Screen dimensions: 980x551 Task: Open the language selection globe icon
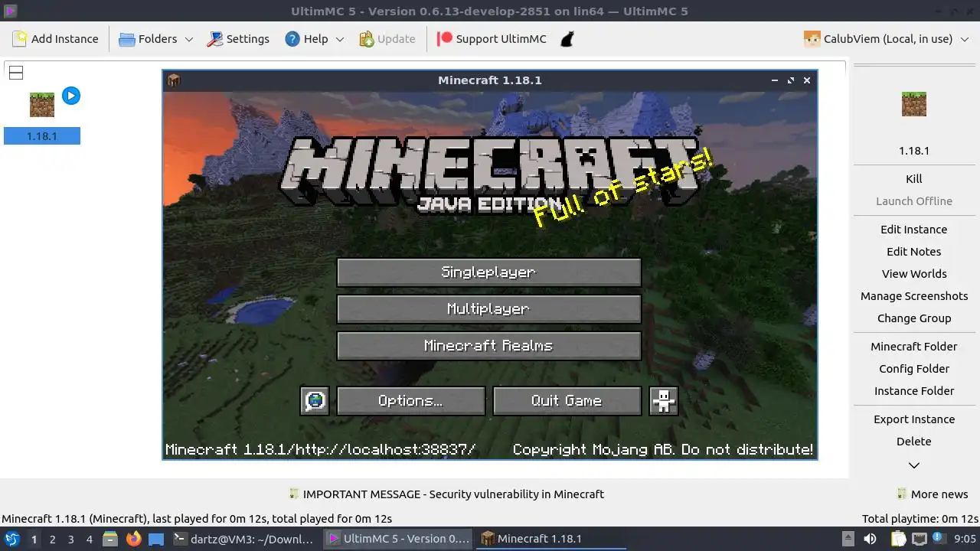315,401
